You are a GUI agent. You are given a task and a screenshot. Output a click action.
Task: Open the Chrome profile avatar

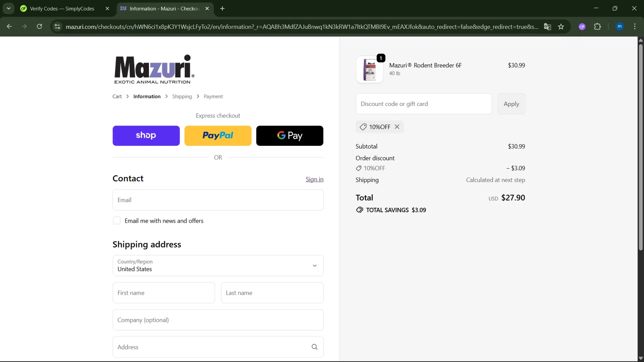point(620,27)
